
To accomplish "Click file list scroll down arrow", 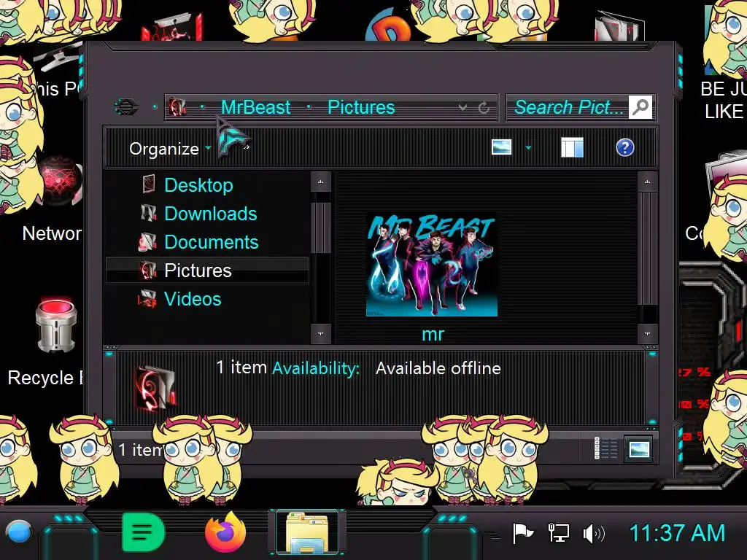I will tap(647, 333).
